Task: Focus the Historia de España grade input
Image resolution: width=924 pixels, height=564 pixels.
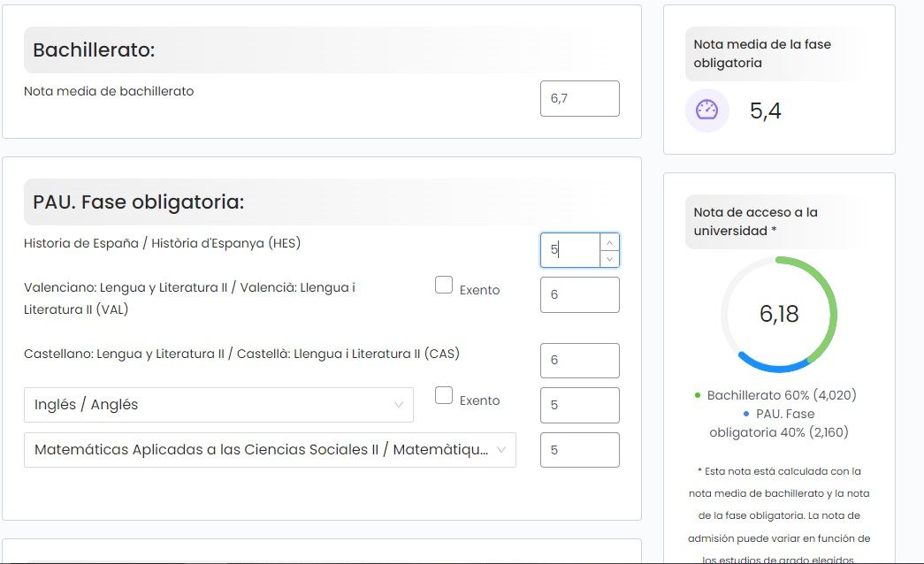Action: point(570,250)
